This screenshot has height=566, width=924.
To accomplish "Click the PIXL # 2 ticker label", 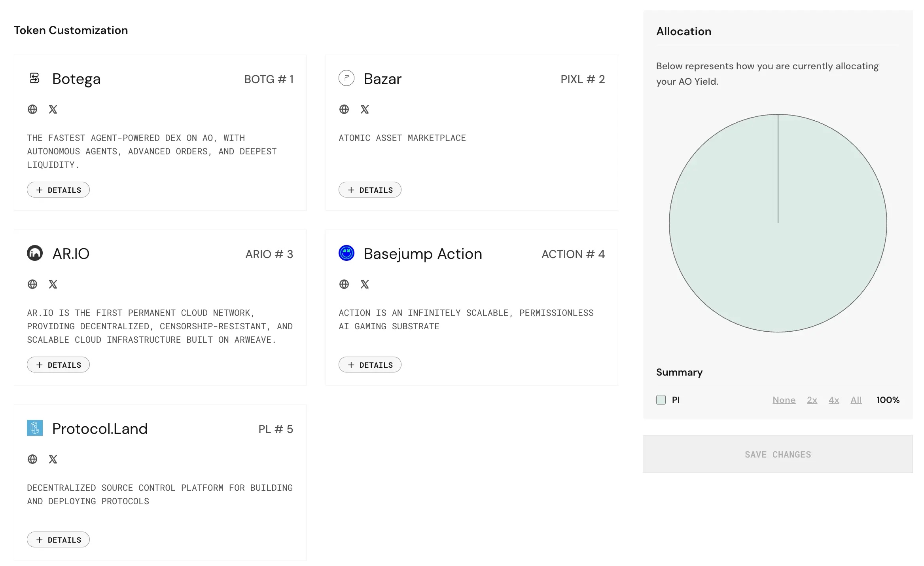I will (x=583, y=79).
